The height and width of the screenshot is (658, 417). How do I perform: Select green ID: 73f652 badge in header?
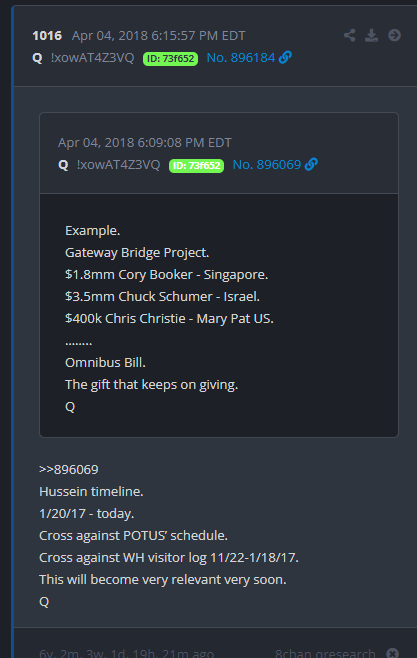[x=170, y=58]
